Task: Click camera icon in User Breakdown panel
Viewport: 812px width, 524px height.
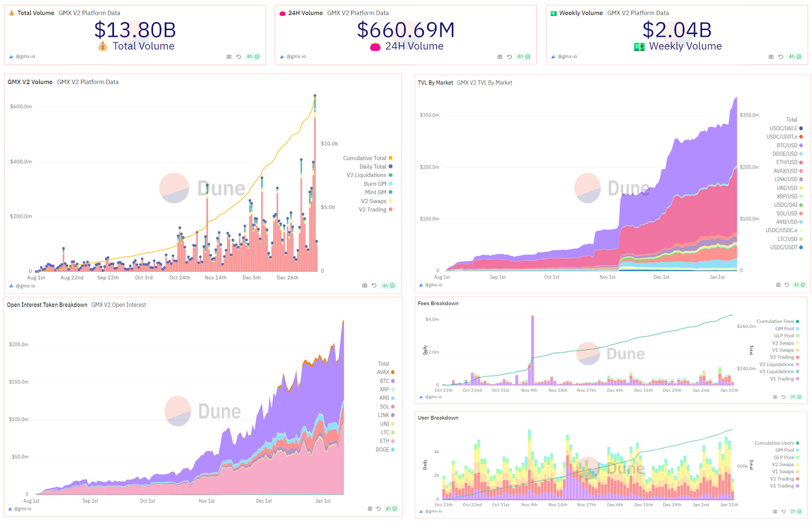Action: click(x=775, y=512)
